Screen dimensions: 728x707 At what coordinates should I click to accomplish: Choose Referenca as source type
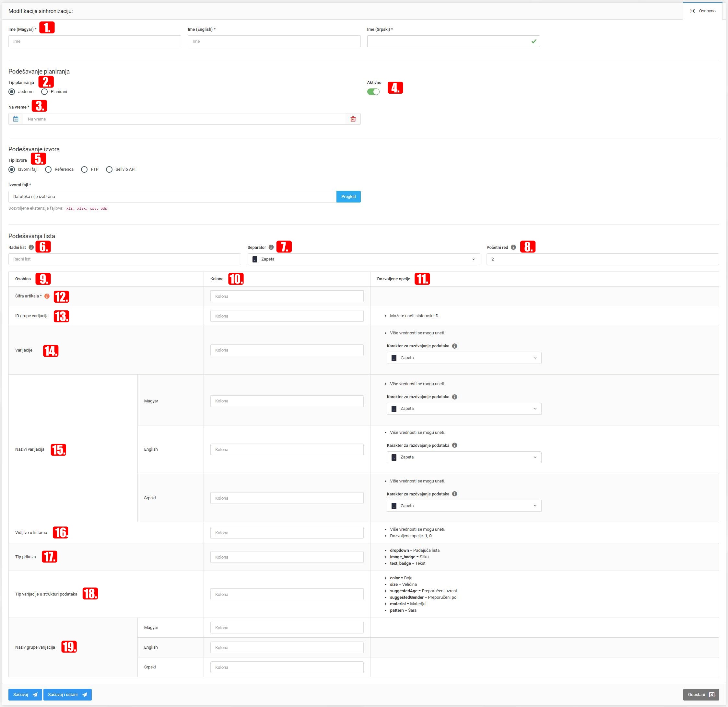pos(48,169)
